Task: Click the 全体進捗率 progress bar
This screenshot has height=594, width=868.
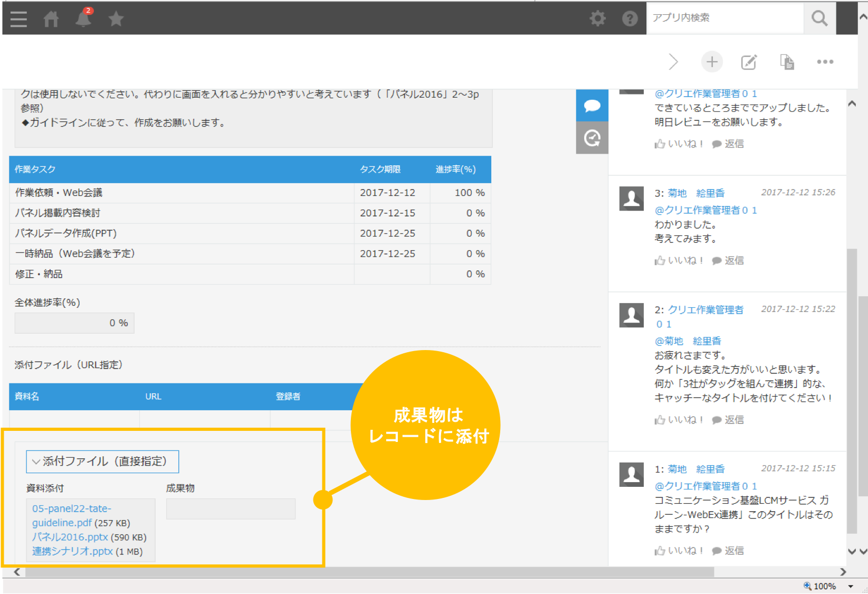Action: pos(74,322)
